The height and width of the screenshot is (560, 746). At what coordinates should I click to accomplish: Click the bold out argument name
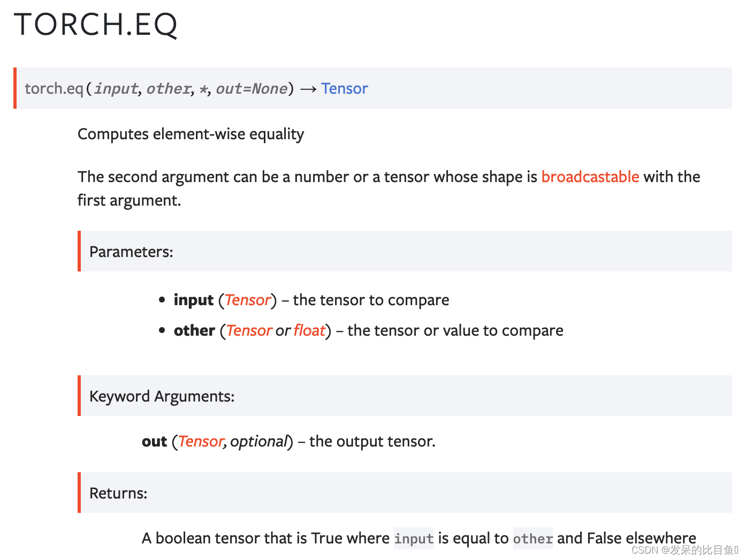click(155, 441)
